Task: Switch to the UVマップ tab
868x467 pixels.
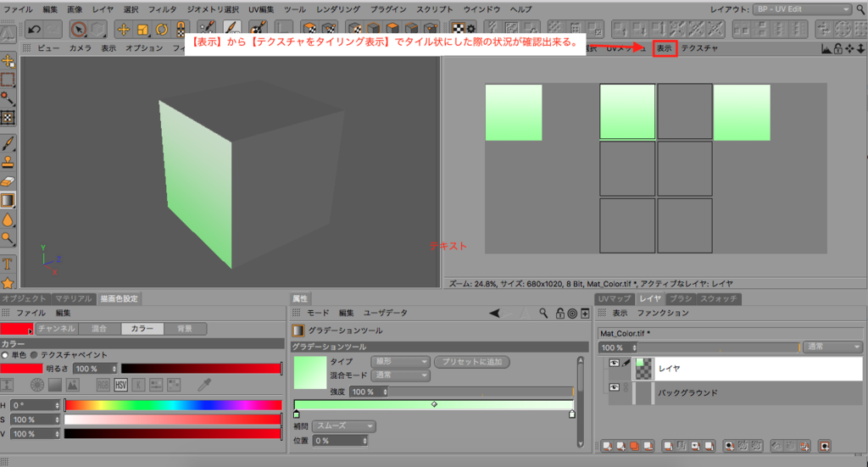Action: click(x=614, y=299)
